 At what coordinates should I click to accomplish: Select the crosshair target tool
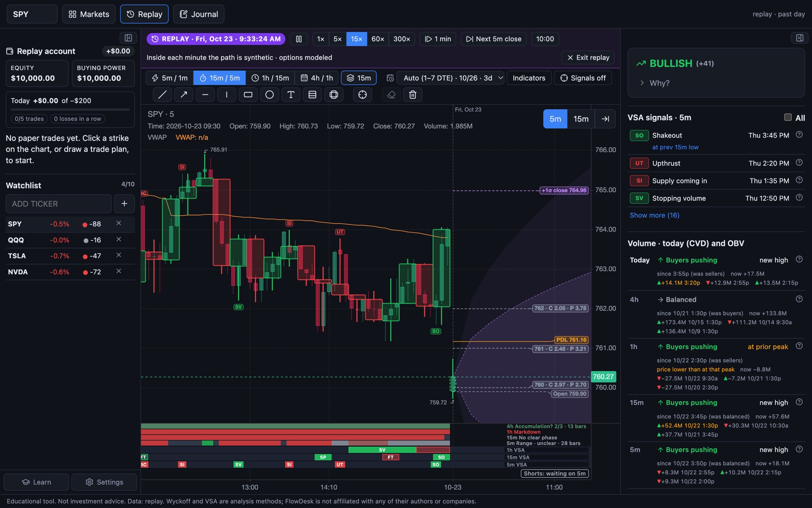click(x=363, y=95)
